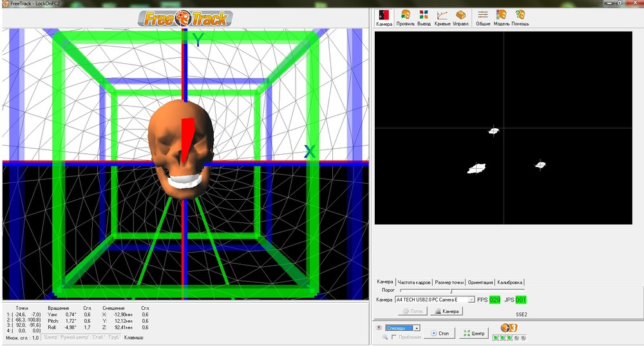
Task: Click point 2 coordinates row
Action: (24, 320)
